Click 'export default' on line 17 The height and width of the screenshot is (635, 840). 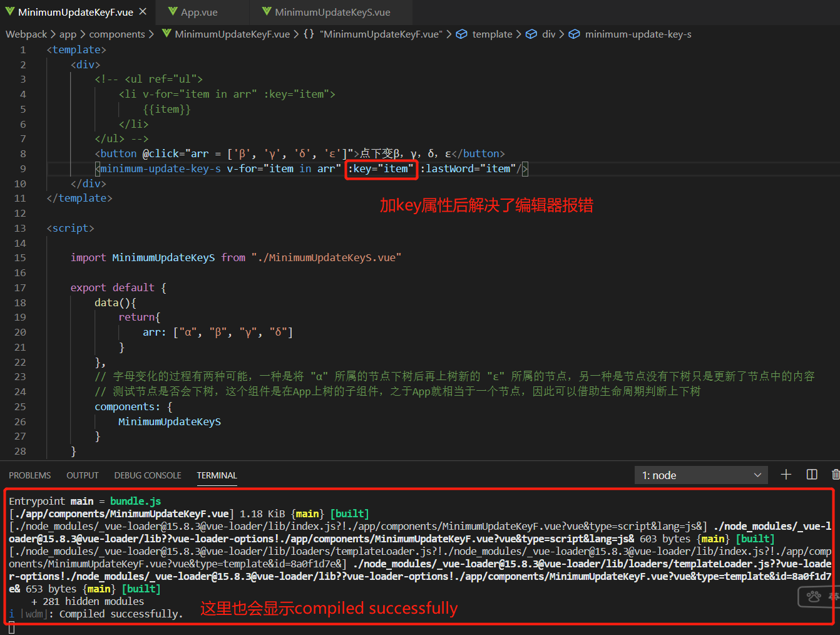[112, 287]
